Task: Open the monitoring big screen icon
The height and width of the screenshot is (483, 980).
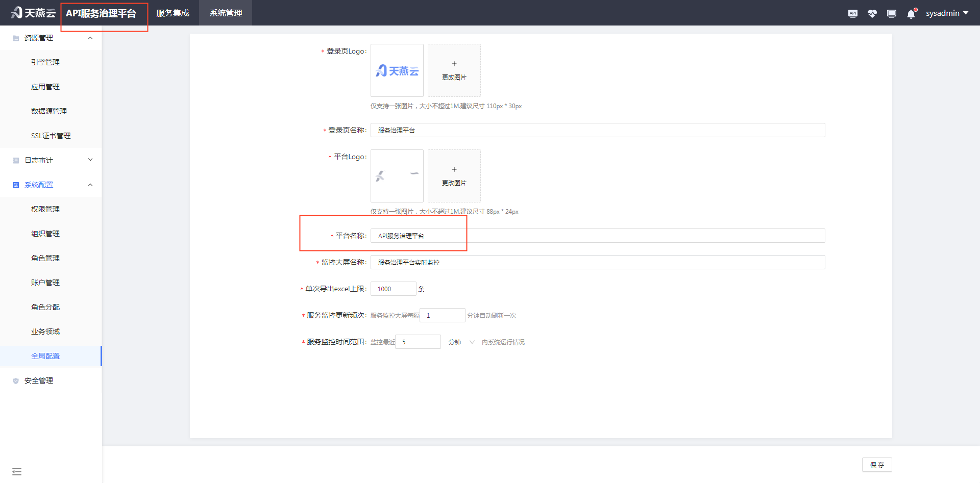Action: (891, 13)
